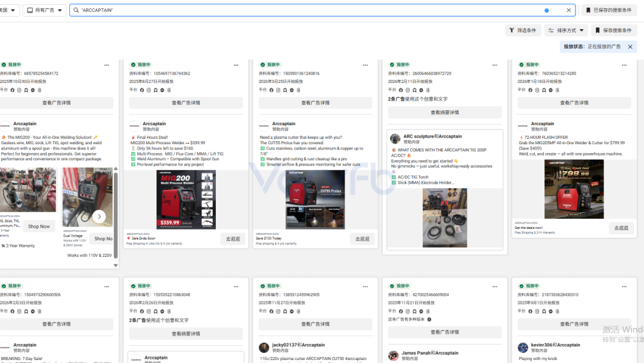The width and height of the screenshot is (644, 363).
Task: Open the $799.99 flash deal image
Action: (x=574, y=189)
